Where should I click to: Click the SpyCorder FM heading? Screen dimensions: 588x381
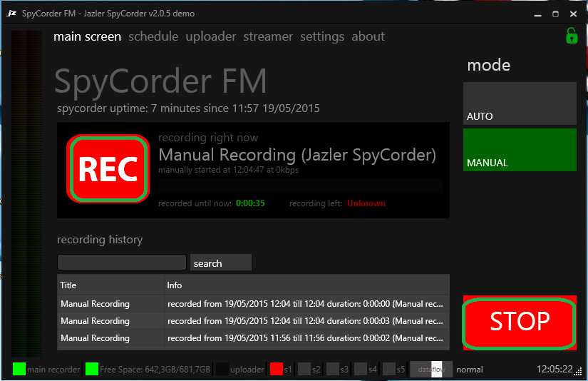click(160, 81)
